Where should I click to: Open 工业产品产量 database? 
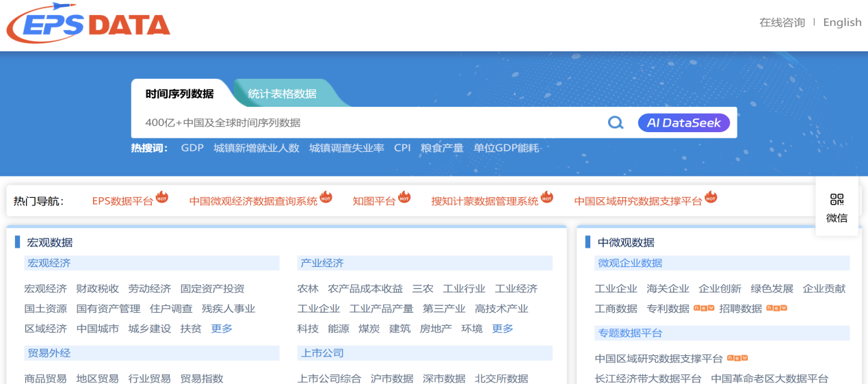tap(382, 309)
